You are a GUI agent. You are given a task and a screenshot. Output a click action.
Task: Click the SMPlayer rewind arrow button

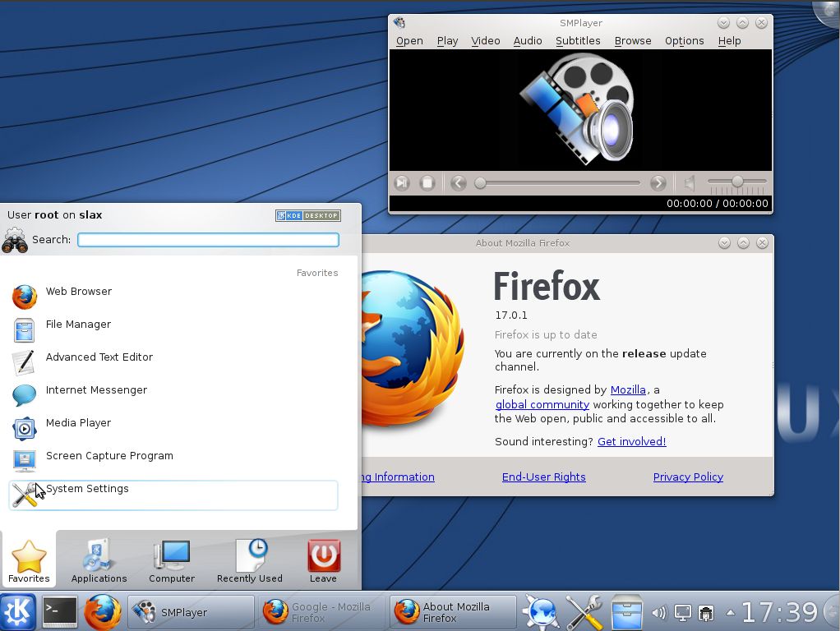pos(458,183)
